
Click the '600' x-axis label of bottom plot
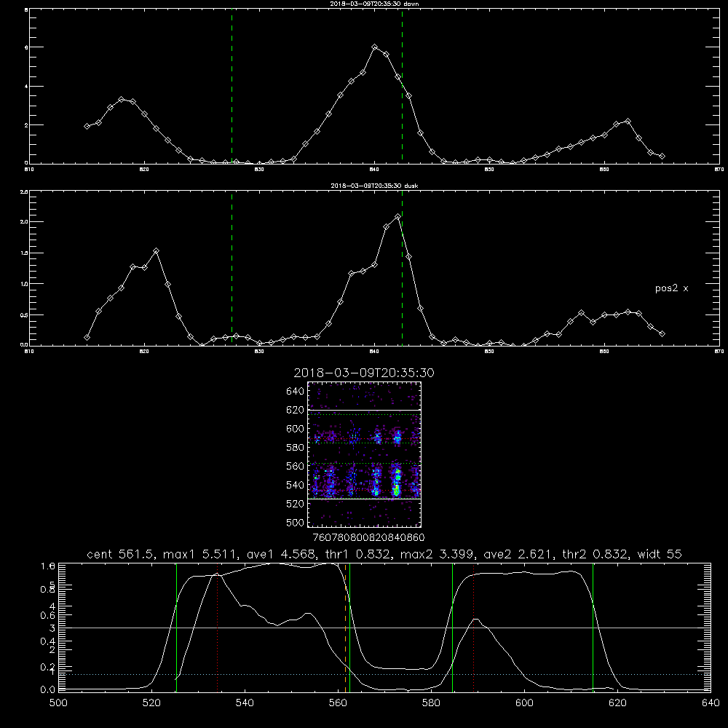click(525, 703)
